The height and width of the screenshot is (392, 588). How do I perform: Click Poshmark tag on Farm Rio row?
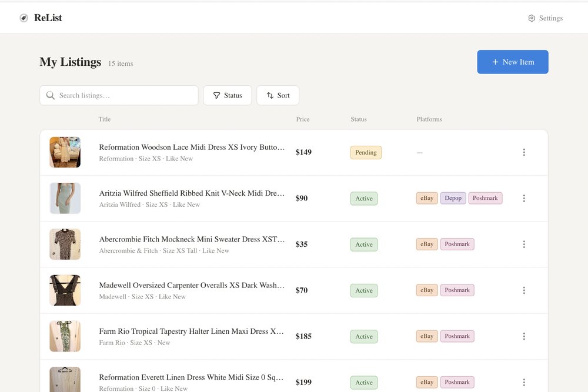coord(457,336)
